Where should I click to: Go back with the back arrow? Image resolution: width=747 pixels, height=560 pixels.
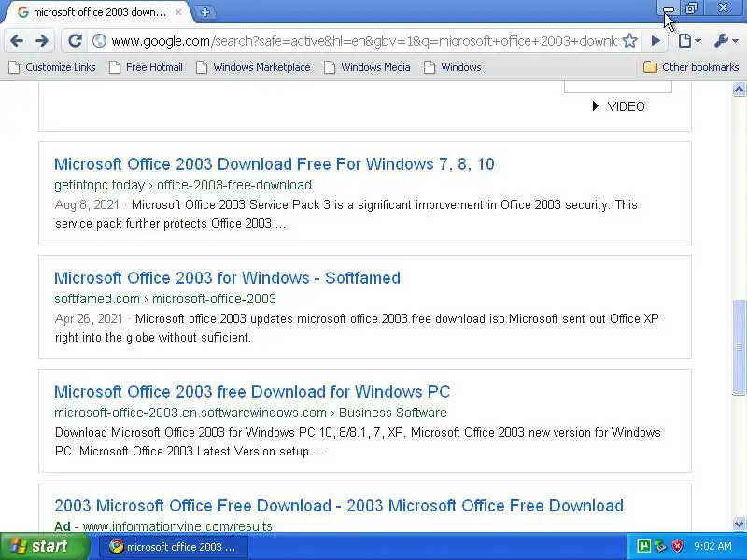coord(17,41)
